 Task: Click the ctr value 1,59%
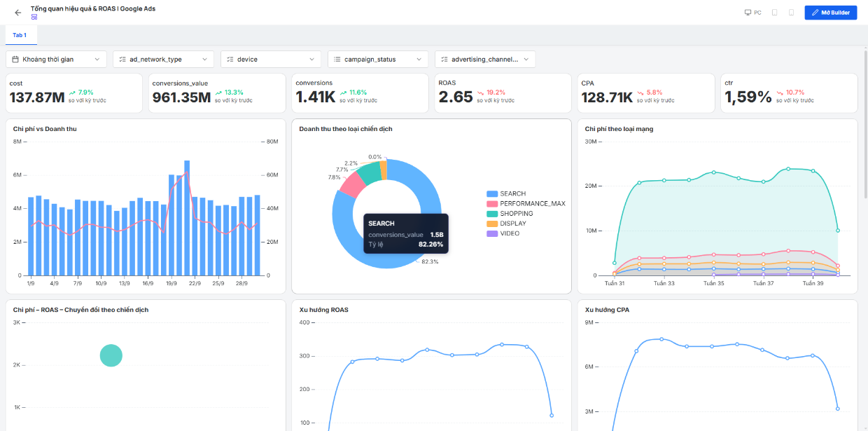(748, 97)
